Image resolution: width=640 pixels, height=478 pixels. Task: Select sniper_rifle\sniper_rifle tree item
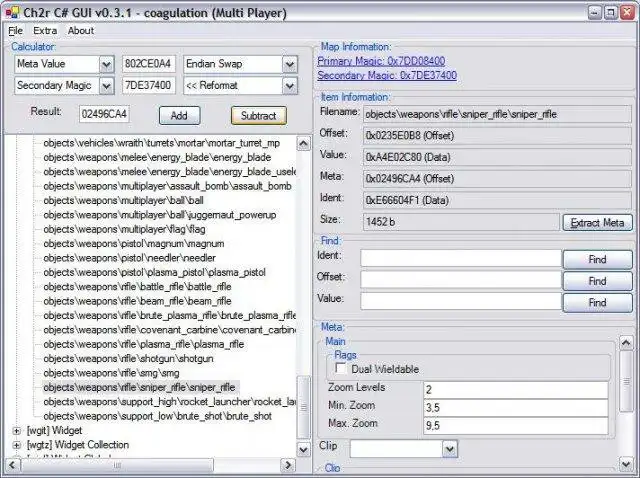139,387
